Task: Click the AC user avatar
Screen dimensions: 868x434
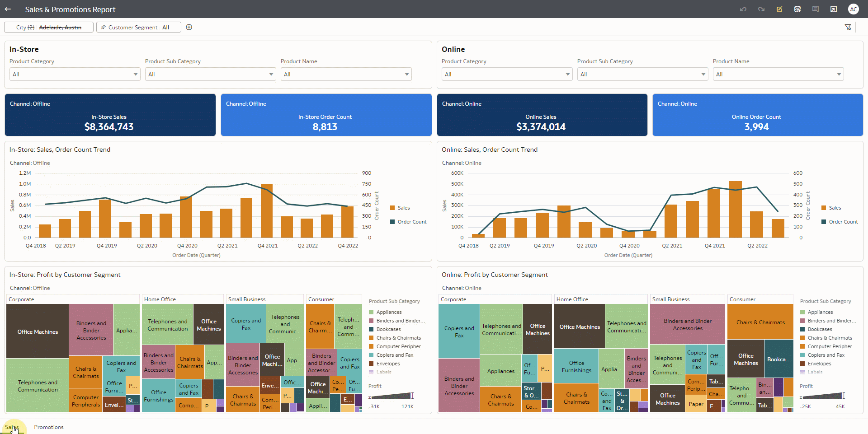Action: pyautogui.click(x=854, y=9)
